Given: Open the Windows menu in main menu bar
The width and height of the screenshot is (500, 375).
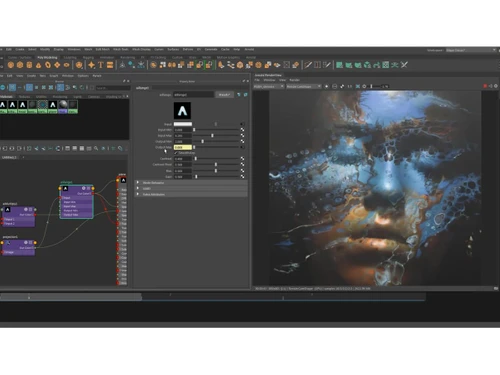Looking at the screenshot, I should 74,49.
